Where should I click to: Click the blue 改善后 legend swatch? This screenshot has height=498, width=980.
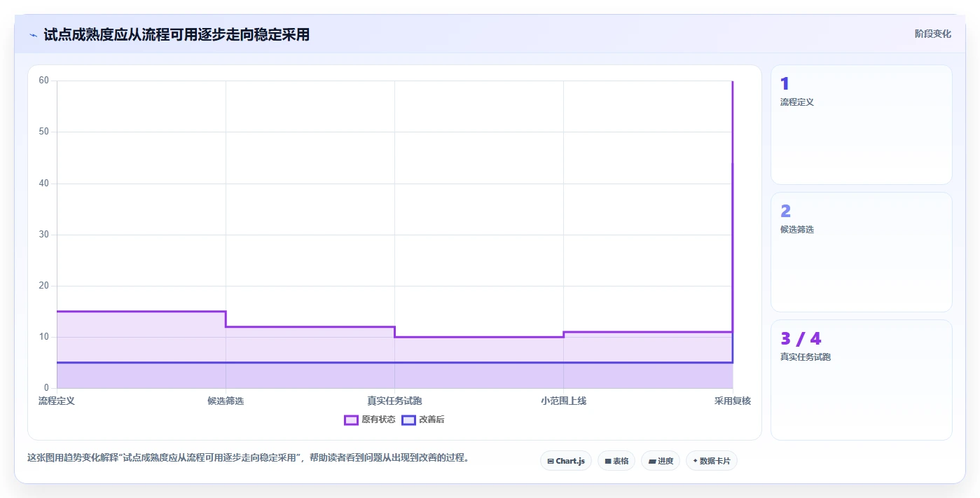click(408, 420)
